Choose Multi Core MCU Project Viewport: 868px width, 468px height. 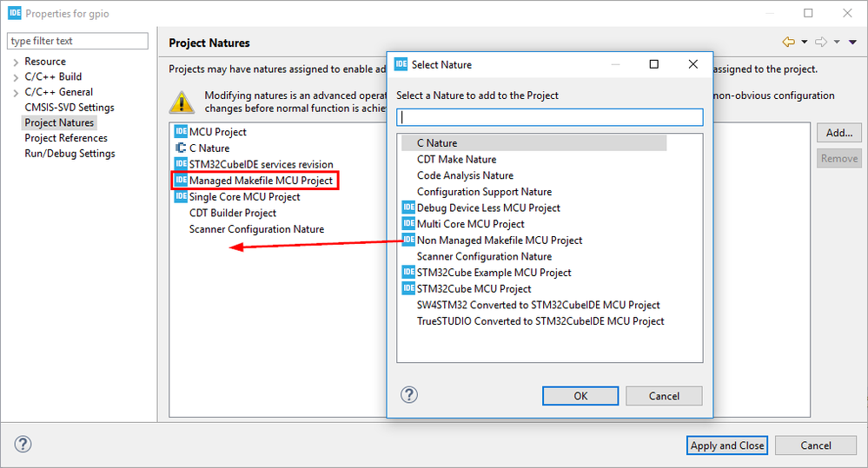pos(471,224)
